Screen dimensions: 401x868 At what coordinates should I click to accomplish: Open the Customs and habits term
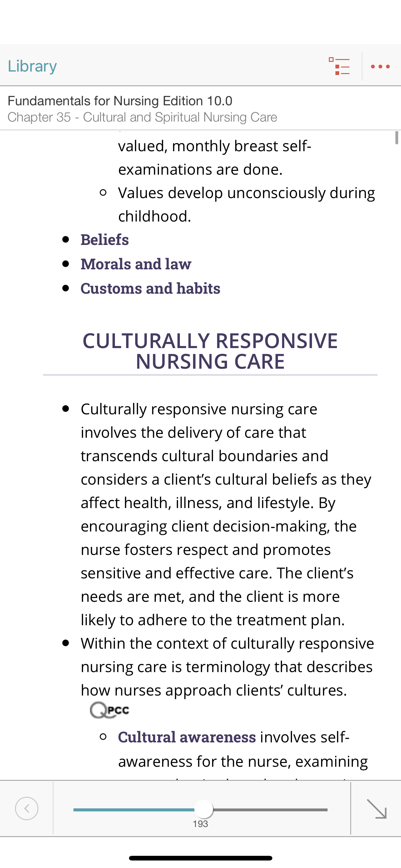pyautogui.click(x=151, y=288)
